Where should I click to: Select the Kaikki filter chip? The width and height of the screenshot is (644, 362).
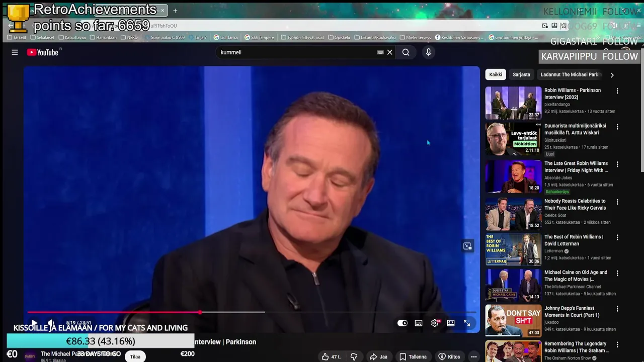pyautogui.click(x=496, y=74)
